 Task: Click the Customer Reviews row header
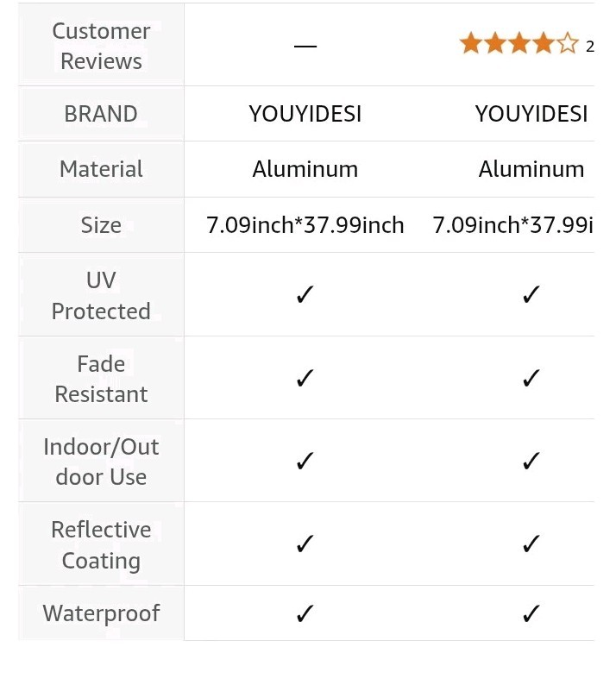click(x=101, y=46)
